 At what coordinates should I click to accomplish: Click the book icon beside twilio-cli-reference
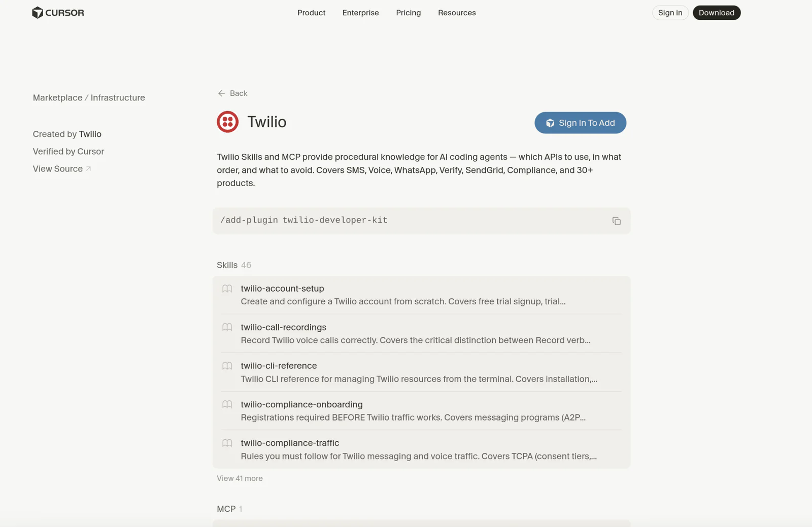[227, 366]
